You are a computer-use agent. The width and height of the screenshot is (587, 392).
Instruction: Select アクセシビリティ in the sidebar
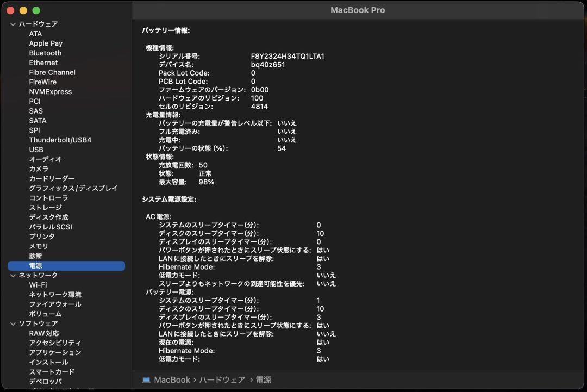(55, 343)
